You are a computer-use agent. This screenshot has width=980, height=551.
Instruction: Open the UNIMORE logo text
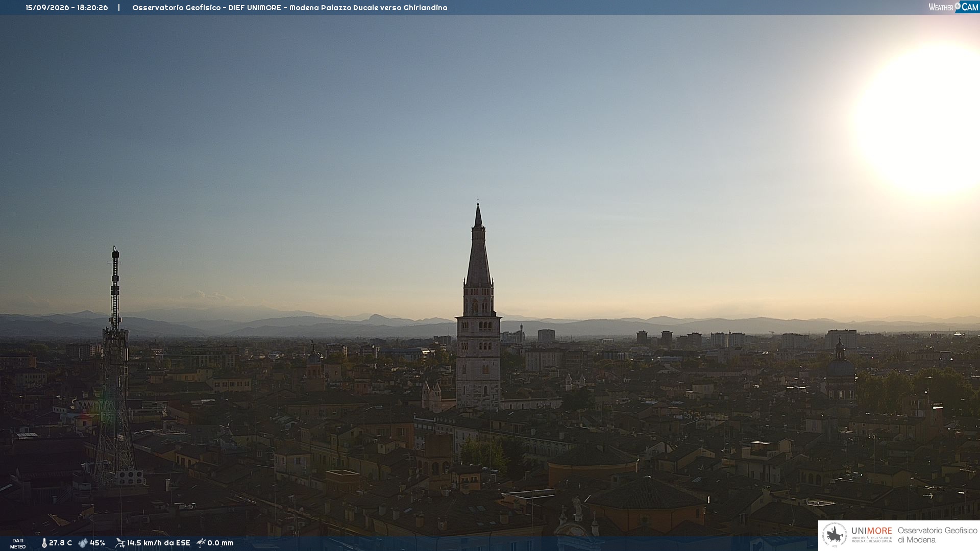click(x=871, y=531)
